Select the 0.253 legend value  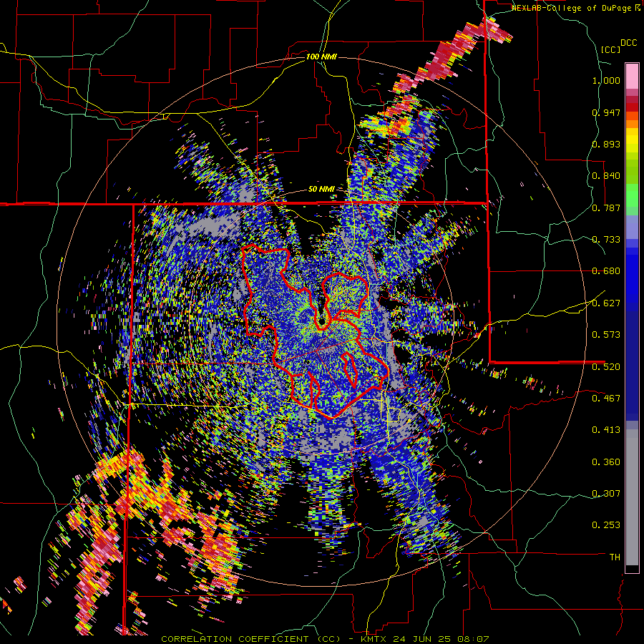tap(606, 525)
